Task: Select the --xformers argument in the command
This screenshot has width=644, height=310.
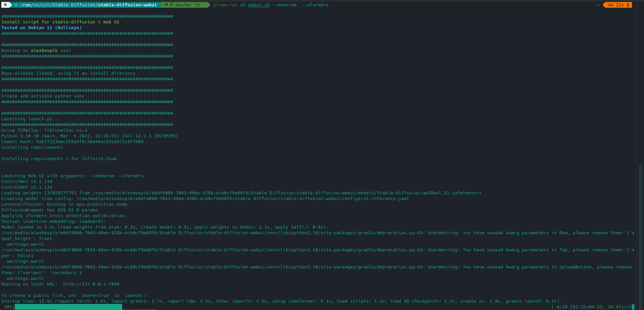Action: coord(315,5)
